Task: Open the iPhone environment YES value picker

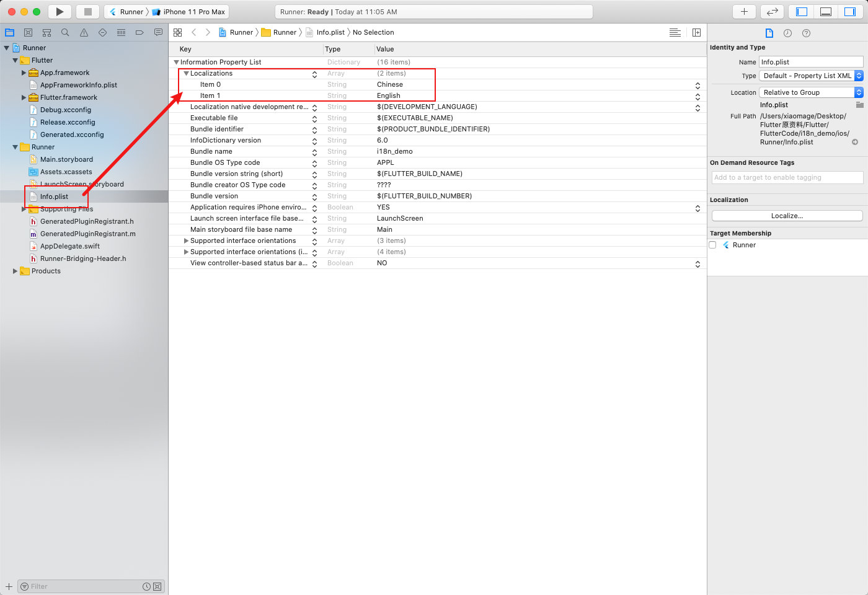Action: [697, 208]
